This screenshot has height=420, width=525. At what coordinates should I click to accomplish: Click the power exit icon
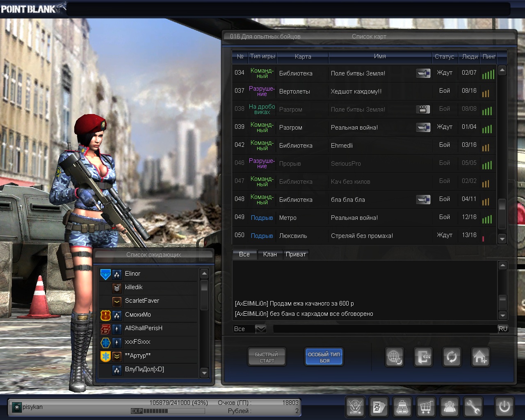tap(504, 407)
